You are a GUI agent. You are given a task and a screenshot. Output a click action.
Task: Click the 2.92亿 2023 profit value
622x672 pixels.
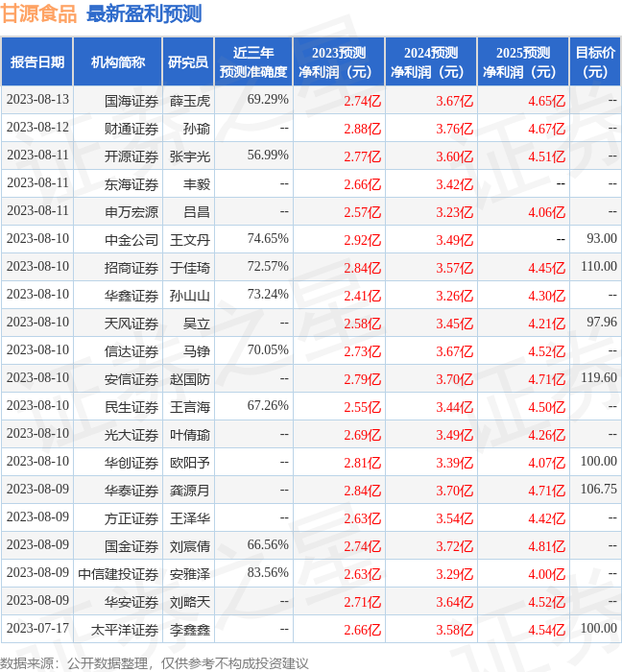363,240
